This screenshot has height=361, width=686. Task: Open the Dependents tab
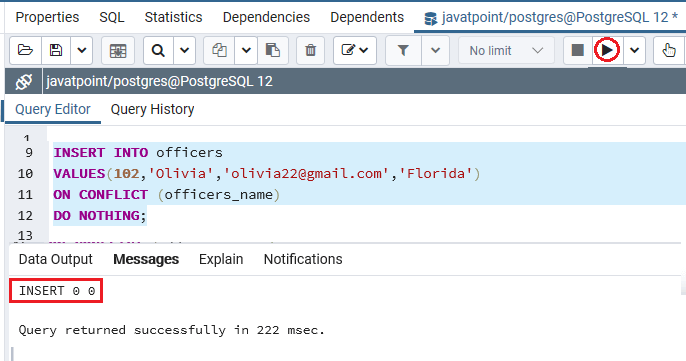[367, 17]
